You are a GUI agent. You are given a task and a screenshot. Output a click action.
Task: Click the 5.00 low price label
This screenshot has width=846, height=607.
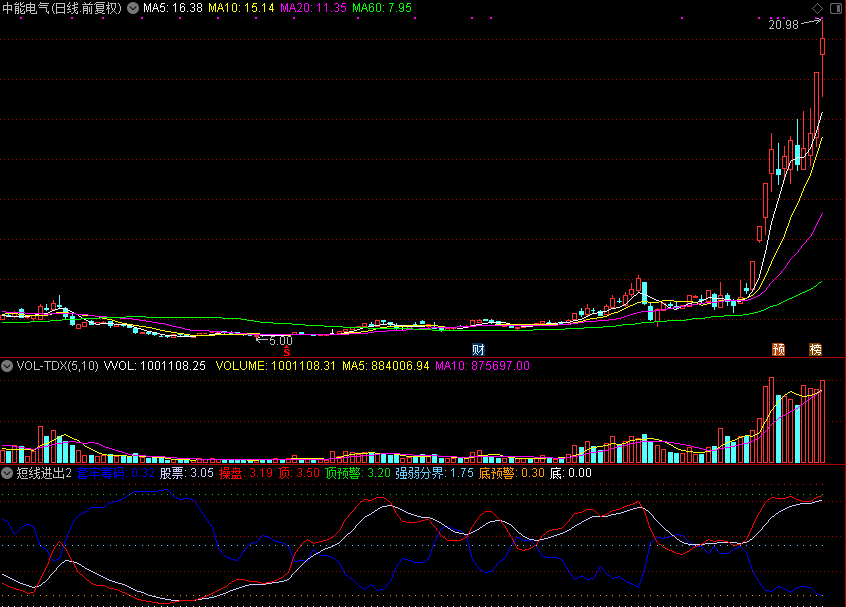(x=281, y=341)
